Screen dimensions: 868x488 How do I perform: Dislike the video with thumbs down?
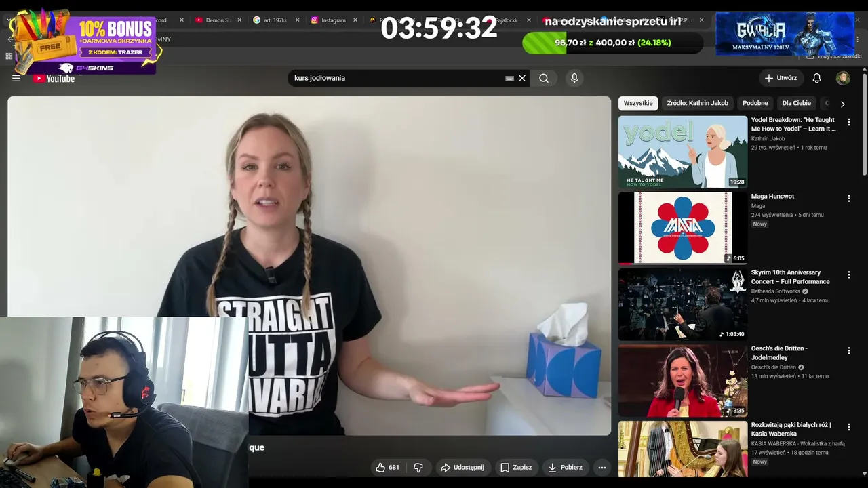(x=418, y=467)
